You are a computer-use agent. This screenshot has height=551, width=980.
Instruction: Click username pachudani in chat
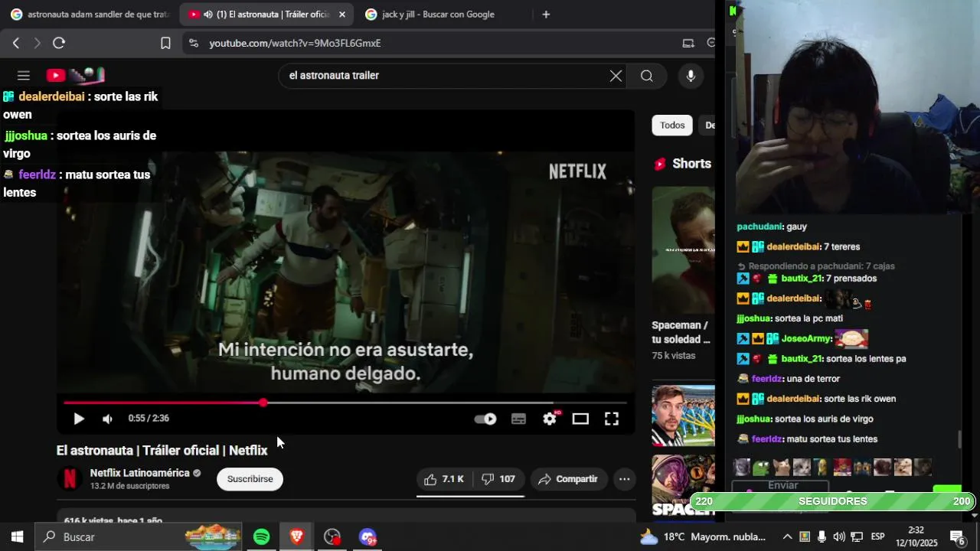coord(759,227)
